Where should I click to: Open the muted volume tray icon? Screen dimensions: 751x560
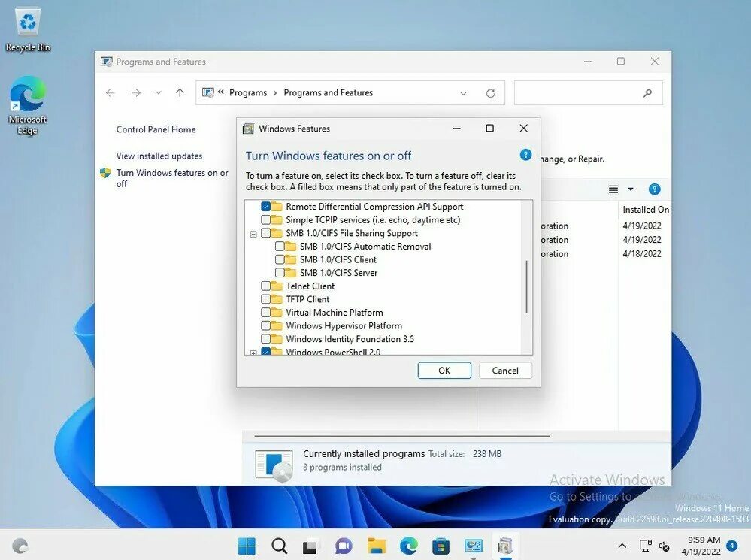(665, 546)
